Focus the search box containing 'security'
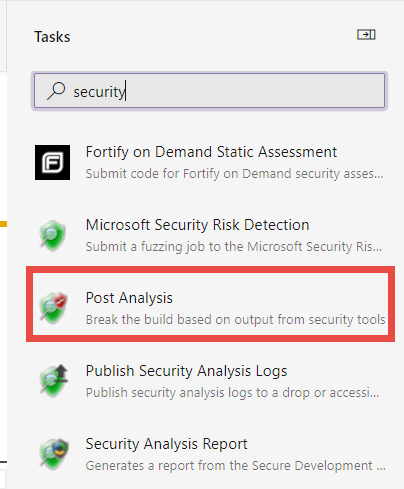Viewport: 404px width, 489px height. click(x=209, y=91)
